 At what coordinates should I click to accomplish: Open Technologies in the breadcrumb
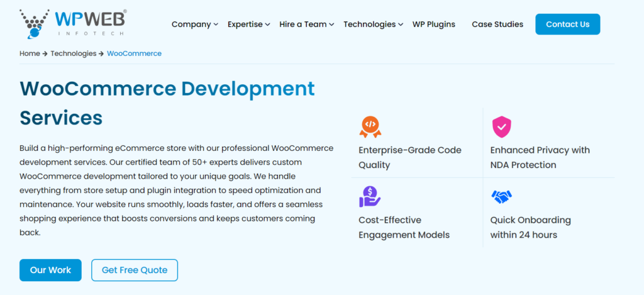point(73,53)
